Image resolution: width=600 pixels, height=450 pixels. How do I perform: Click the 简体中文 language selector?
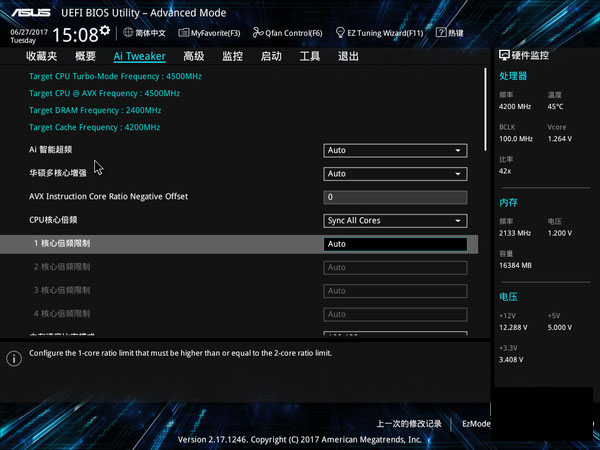145,33
